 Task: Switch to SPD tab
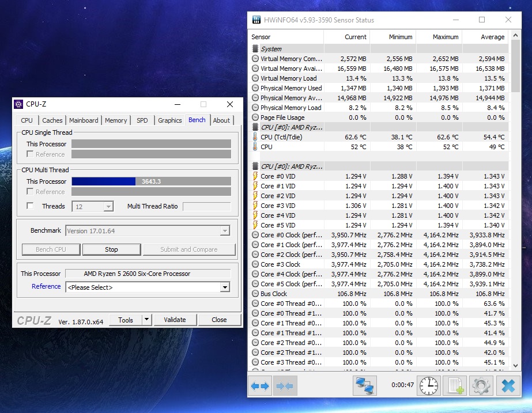click(142, 120)
